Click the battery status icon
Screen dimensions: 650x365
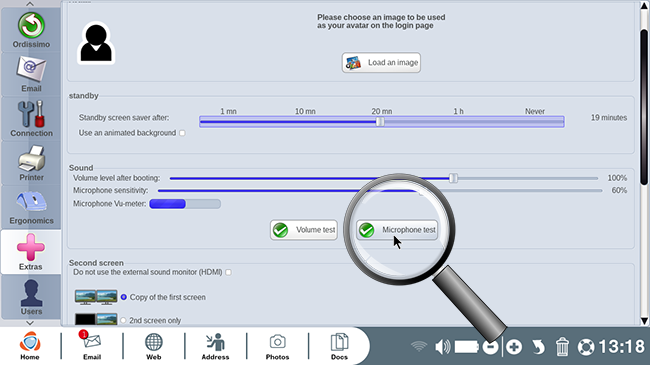467,347
